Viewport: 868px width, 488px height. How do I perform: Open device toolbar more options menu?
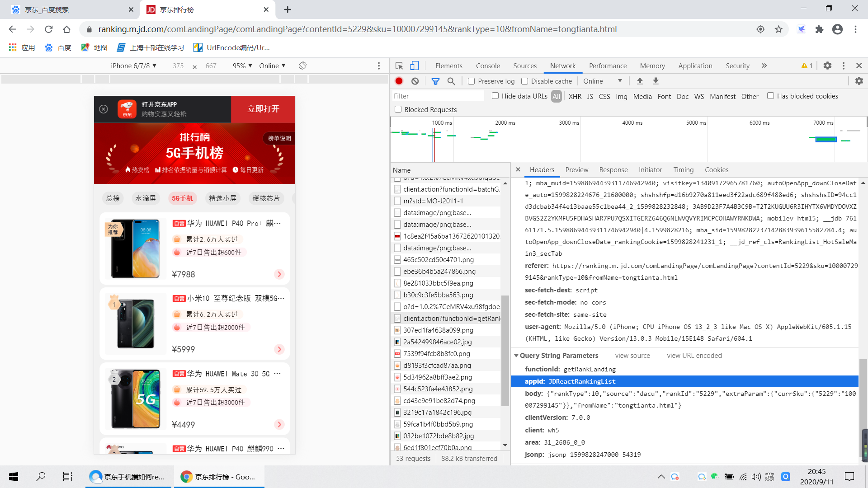pyautogui.click(x=379, y=66)
